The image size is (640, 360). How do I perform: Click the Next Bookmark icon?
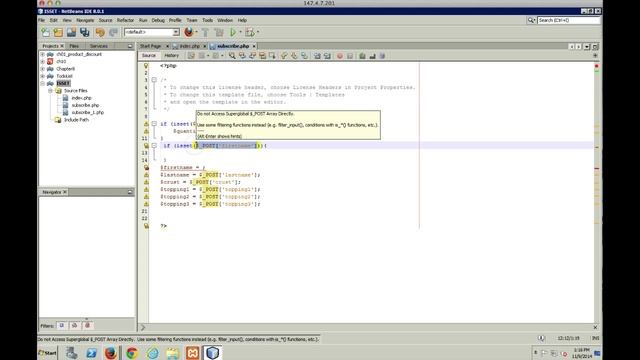[294, 56]
